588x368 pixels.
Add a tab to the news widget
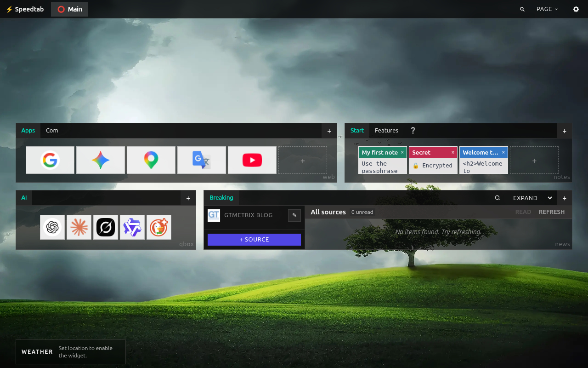pyautogui.click(x=565, y=198)
